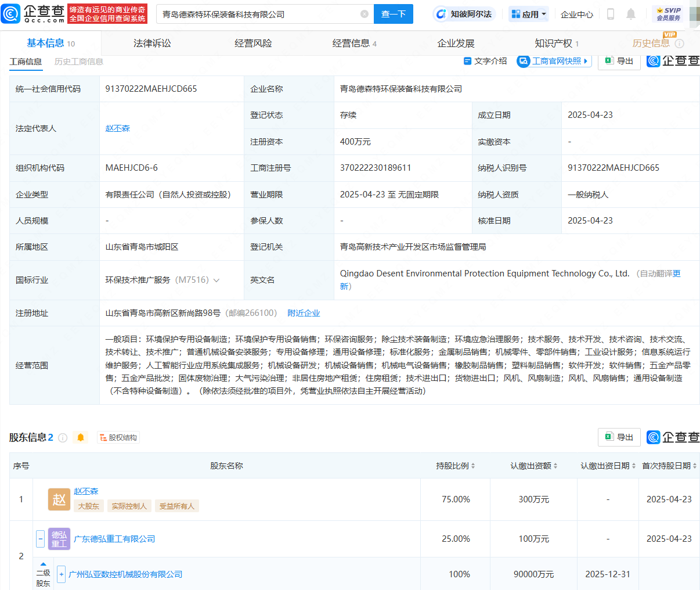The width and height of the screenshot is (700, 590).
Task: Expand 广州弘亚数控机械股份有限公司 row
Action: 61,574
